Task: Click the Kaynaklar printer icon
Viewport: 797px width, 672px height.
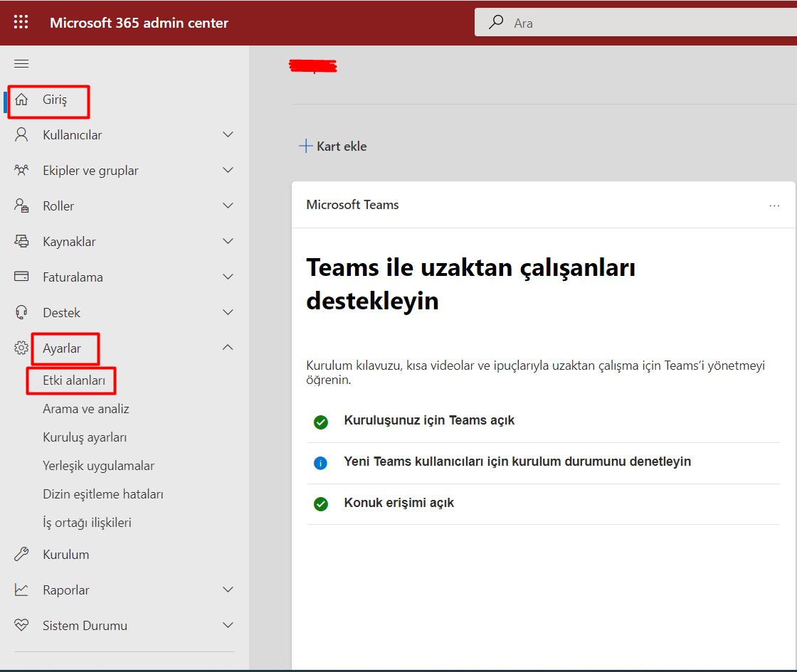Action: tap(21, 241)
